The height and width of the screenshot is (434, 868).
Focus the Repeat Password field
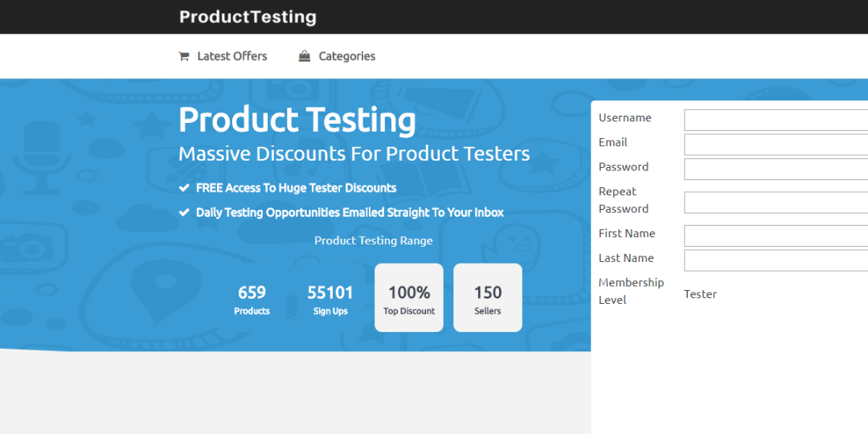(x=776, y=203)
